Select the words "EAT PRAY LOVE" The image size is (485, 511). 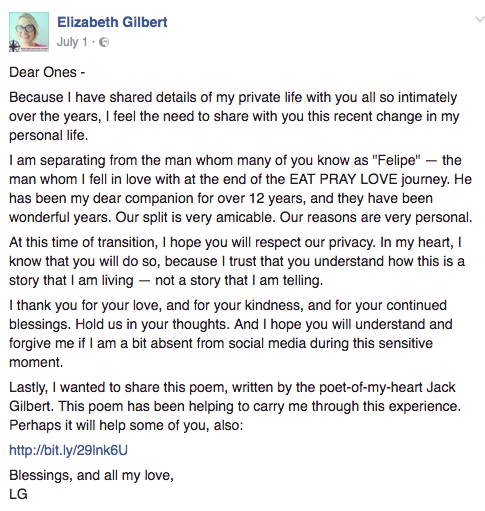pyautogui.click(x=344, y=179)
